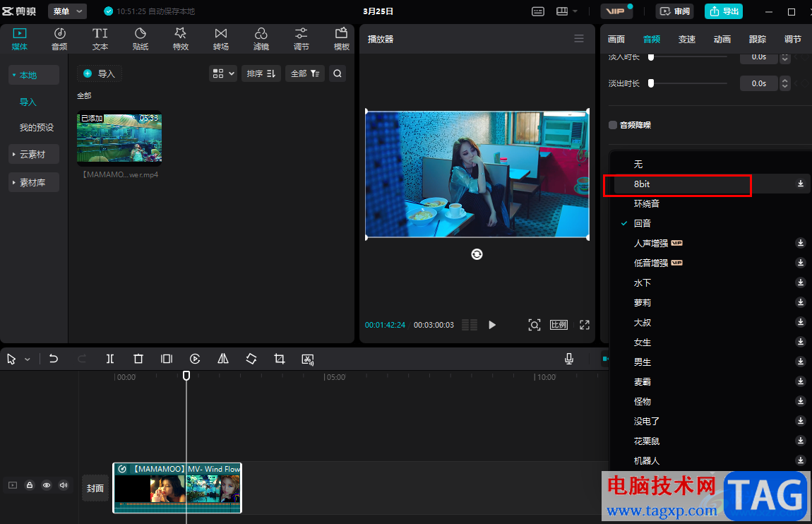
Task: Toggle track visibility eye icon
Action: [47, 485]
